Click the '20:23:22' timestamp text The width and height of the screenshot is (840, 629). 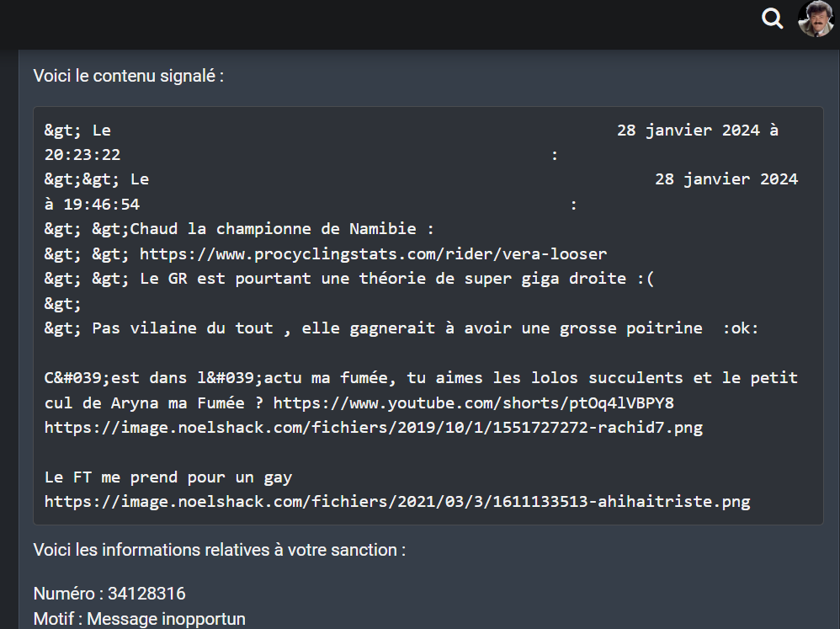click(x=82, y=155)
